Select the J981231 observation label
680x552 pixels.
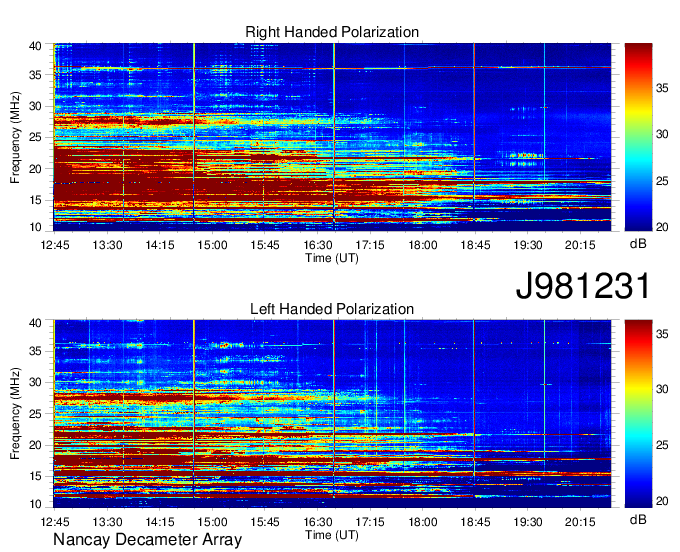point(583,286)
